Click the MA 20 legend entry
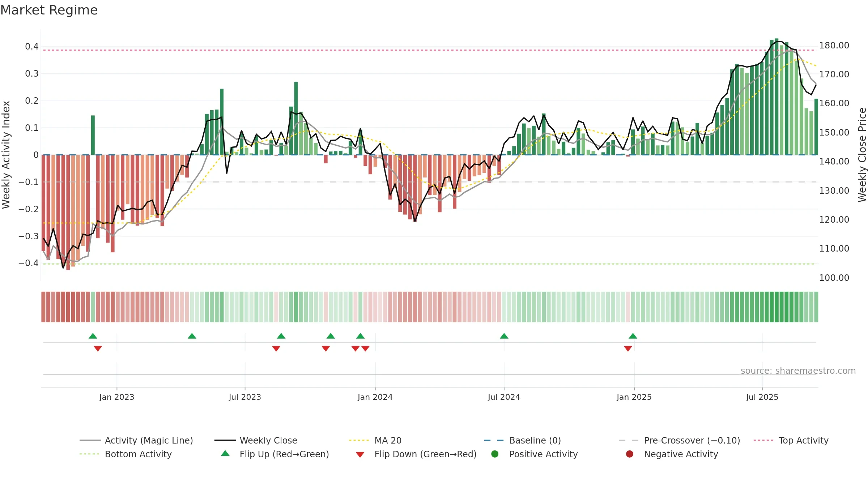 [375, 440]
